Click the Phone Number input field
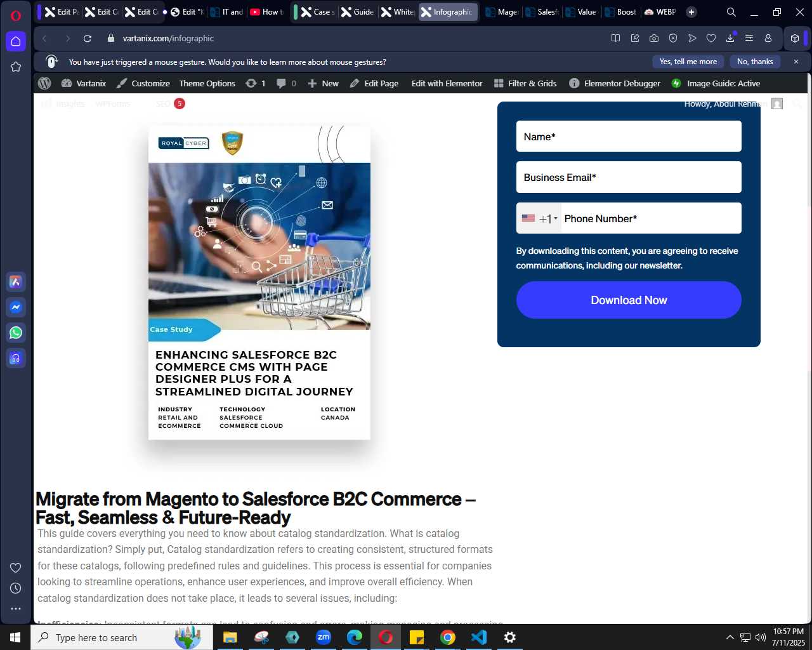The width and height of the screenshot is (812, 650). click(651, 218)
